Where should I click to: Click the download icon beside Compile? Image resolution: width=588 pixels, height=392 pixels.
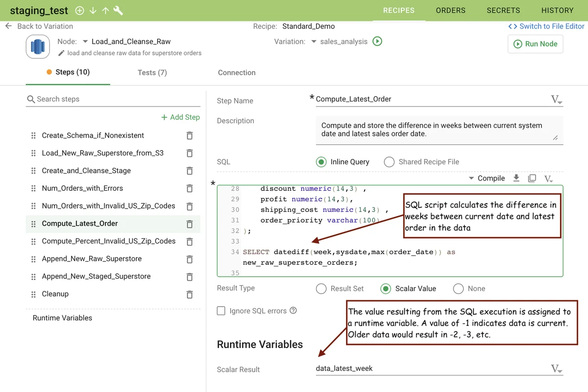[517, 178]
